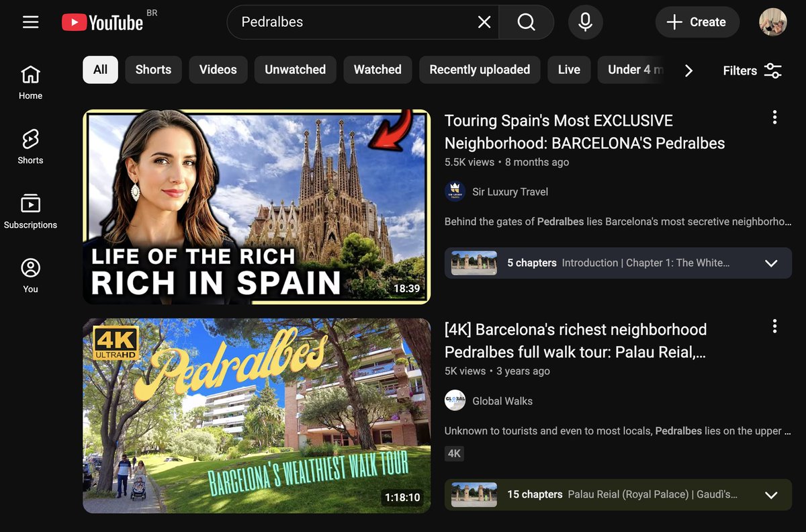Select the Shorts filter chip
The image size is (806, 532).
pos(153,70)
